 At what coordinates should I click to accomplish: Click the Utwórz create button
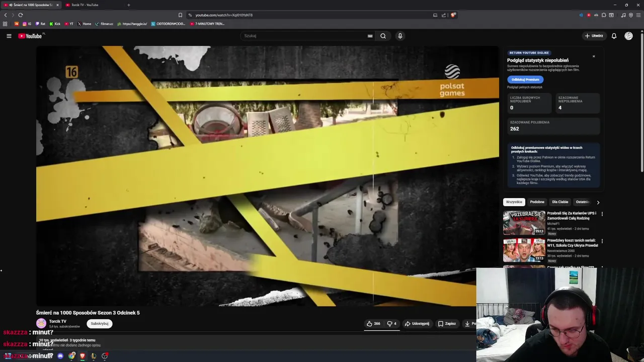point(594,36)
